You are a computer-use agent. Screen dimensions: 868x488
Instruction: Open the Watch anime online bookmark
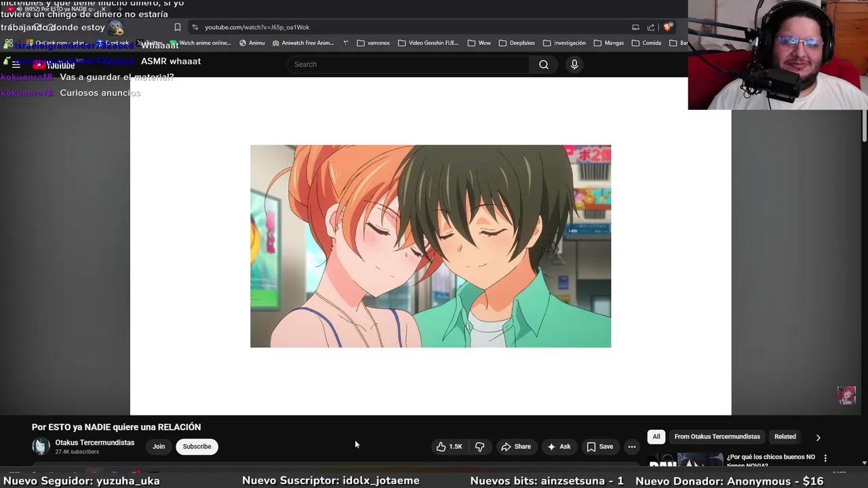(x=200, y=43)
